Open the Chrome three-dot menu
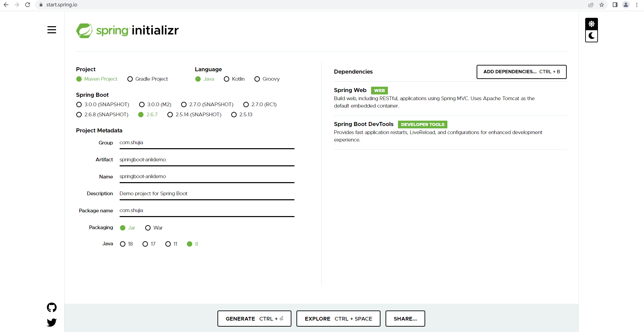This screenshot has height=332, width=644. [x=637, y=5]
